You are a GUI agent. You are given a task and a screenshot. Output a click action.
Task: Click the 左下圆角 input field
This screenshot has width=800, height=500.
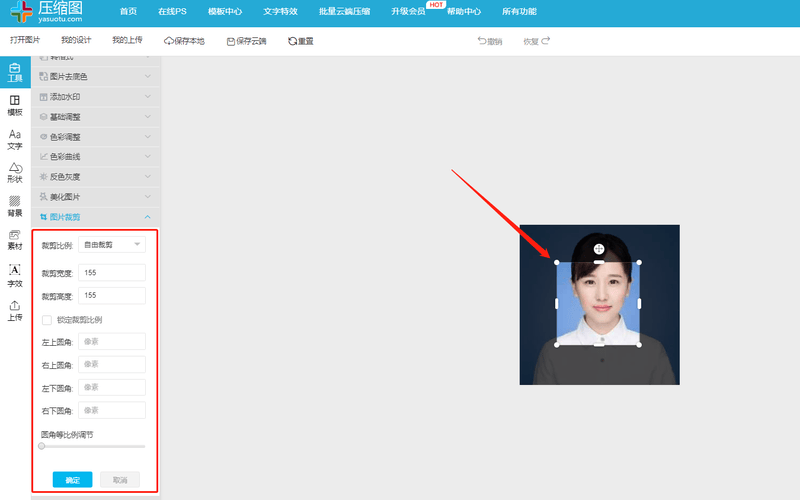coord(112,388)
